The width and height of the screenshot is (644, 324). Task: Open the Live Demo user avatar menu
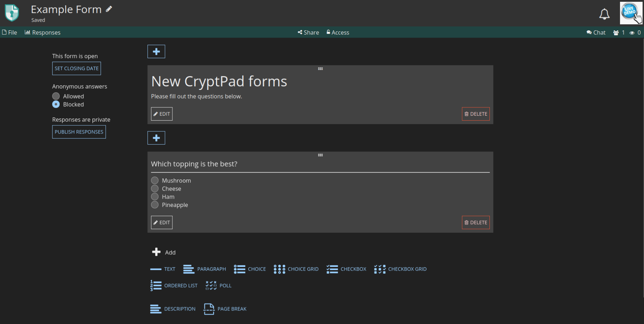631,13
